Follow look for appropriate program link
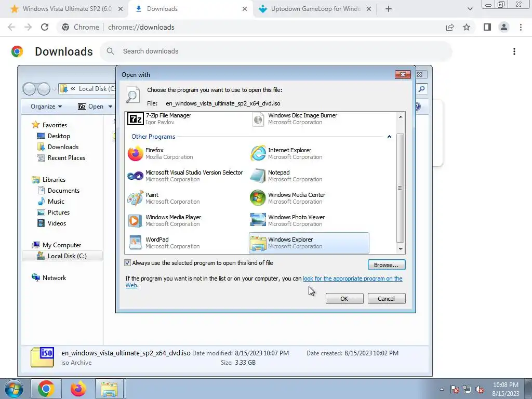Screen dimensions: 532x399 (353, 278)
